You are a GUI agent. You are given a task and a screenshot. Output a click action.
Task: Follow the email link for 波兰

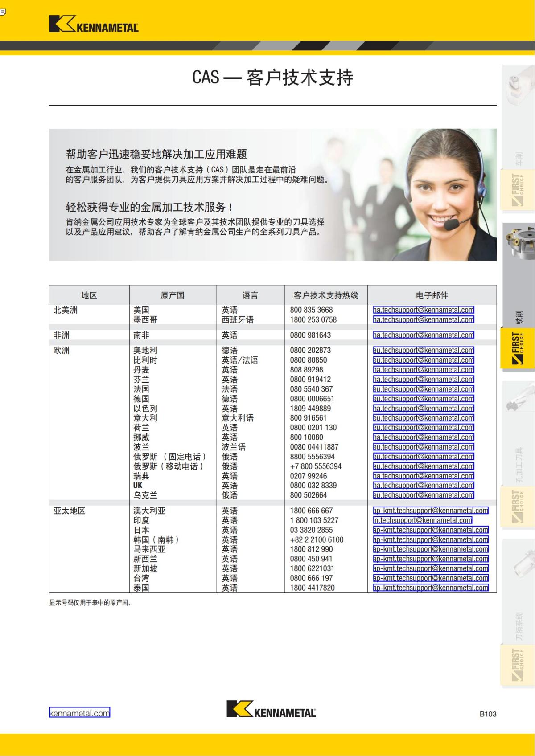pos(424,447)
